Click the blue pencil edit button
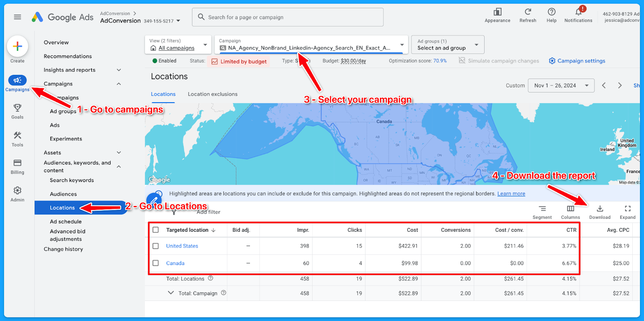Screen dimensions: 644x321 point(154,200)
